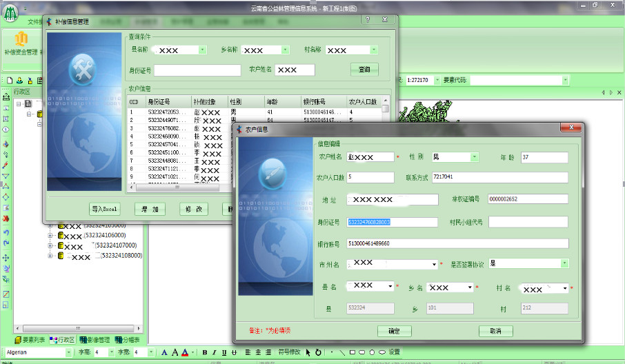Click the 导入Excel button
Screen dimensions: 625x364
[x=105, y=209]
